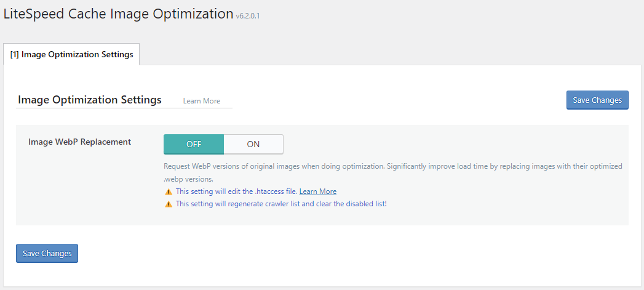Click the LiteSpeed Cache Image Optimization title
644x290 pixels.
(118, 14)
